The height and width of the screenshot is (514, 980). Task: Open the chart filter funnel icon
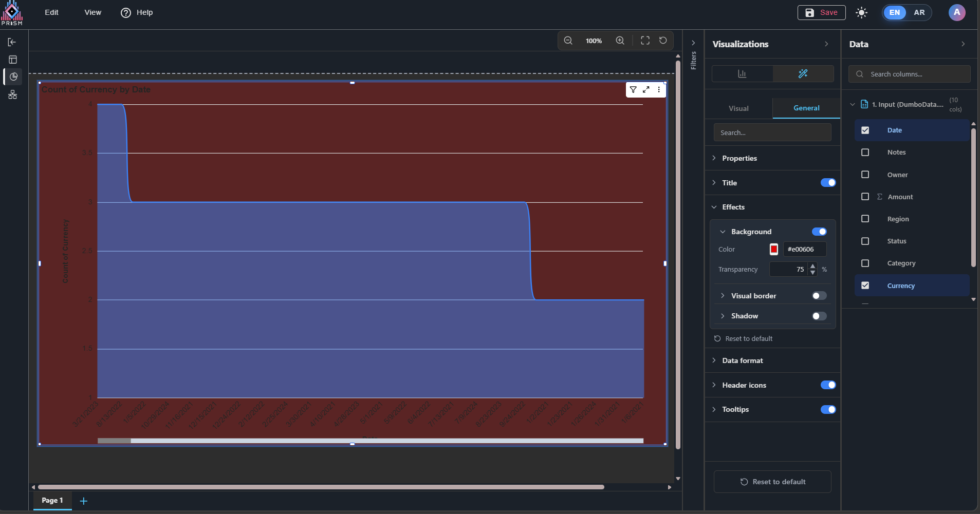(633, 89)
